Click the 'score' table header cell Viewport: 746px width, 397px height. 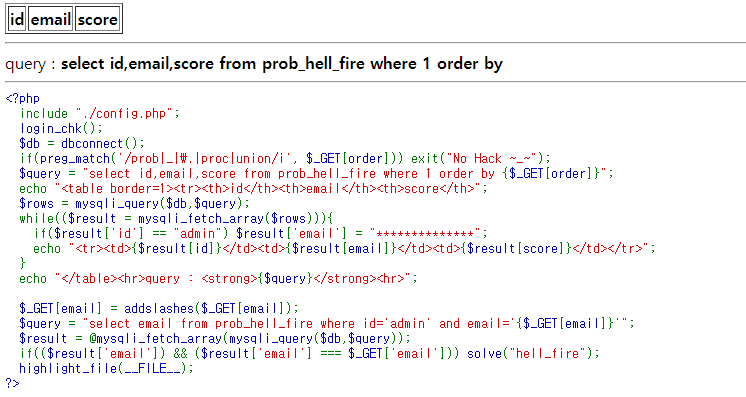98,19
